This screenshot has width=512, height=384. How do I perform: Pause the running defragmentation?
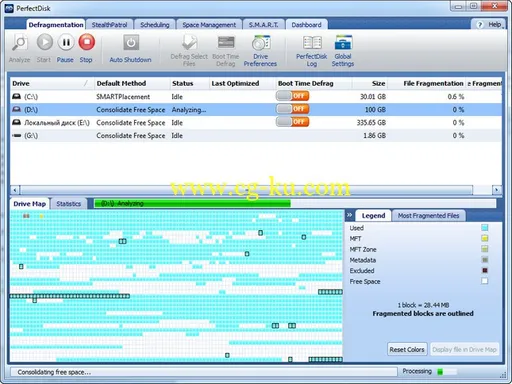(66, 42)
